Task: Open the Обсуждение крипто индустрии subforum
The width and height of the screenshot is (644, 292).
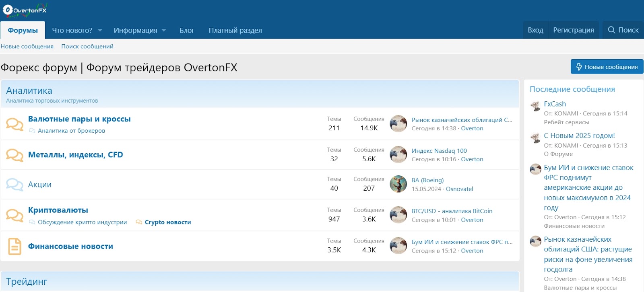Action: (x=82, y=222)
